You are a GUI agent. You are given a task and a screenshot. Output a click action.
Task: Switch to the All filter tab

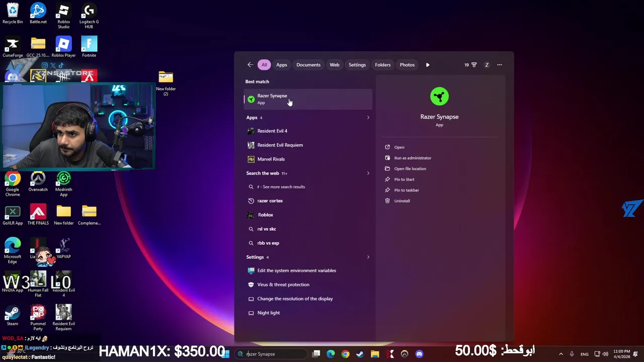[x=264, y=65]
